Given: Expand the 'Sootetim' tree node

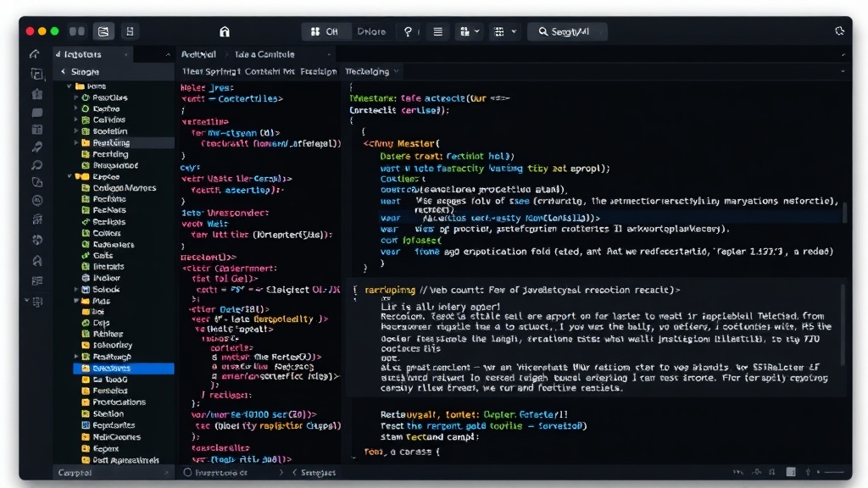Looking at the screenshot, I should point(76,131).
